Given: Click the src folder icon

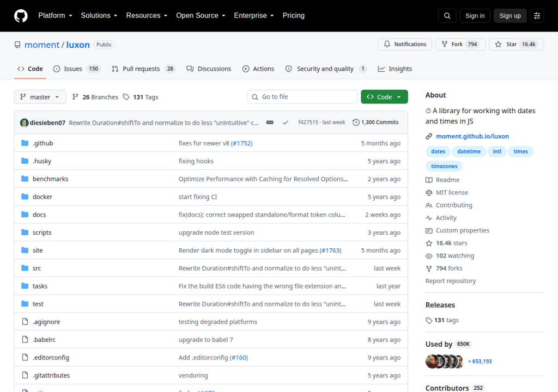Looking at the screenshot, I should [x=25, y=268].
